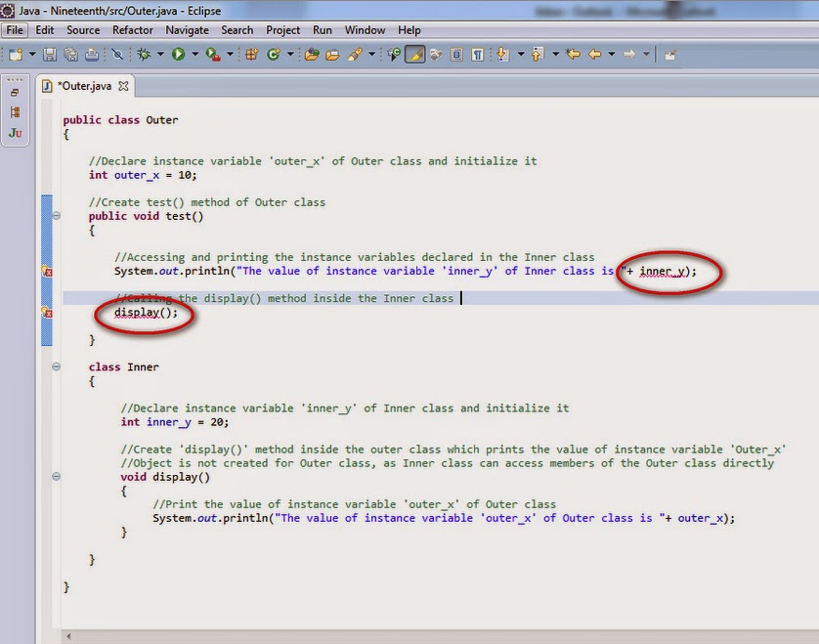Click the New file wizard icon
This screenshot has height=644, width=819.
(16, 55)
